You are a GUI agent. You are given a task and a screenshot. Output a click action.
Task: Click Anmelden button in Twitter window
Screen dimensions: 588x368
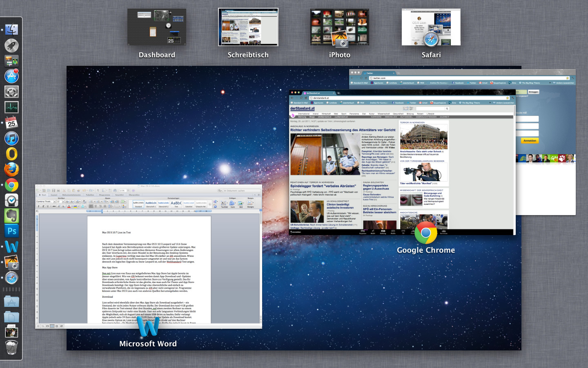coord(530,141)
